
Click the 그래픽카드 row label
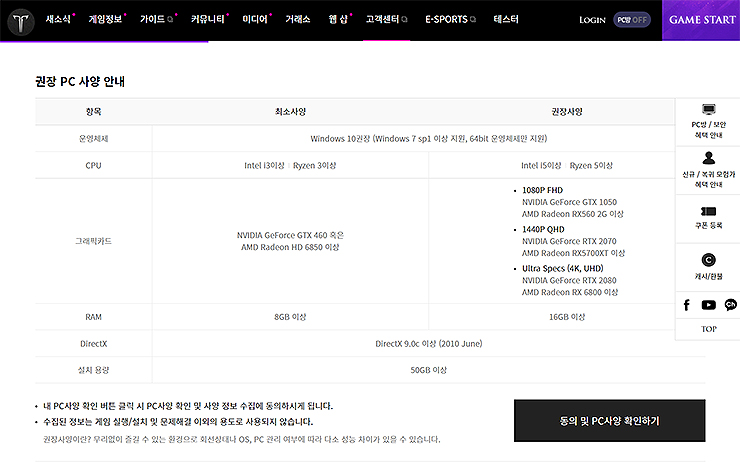[x=93, y=241]
